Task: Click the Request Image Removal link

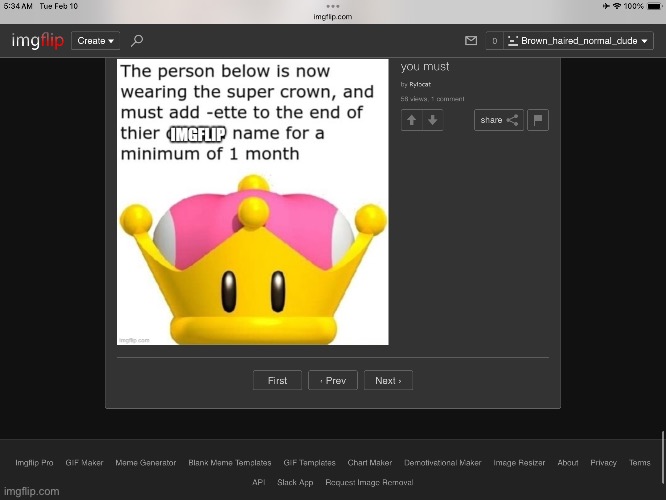Action: tap(369, 482)
